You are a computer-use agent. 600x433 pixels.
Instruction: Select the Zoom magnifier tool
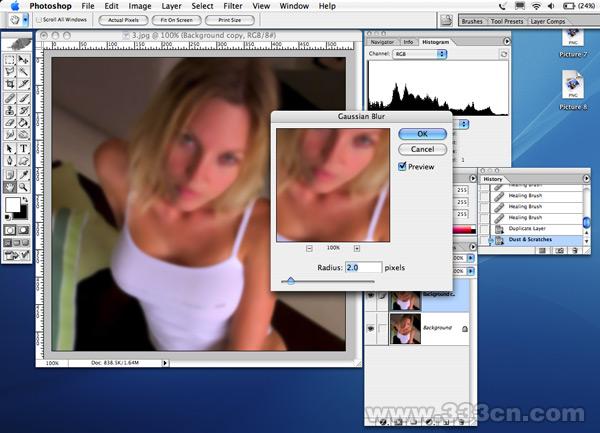coord(23,185)
